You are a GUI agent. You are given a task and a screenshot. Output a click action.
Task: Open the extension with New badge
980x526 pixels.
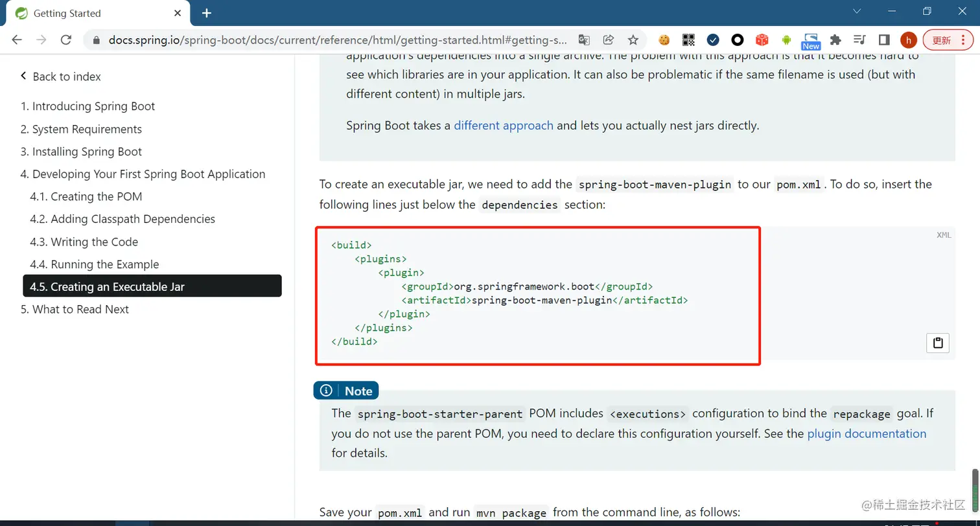click(811, 41)
